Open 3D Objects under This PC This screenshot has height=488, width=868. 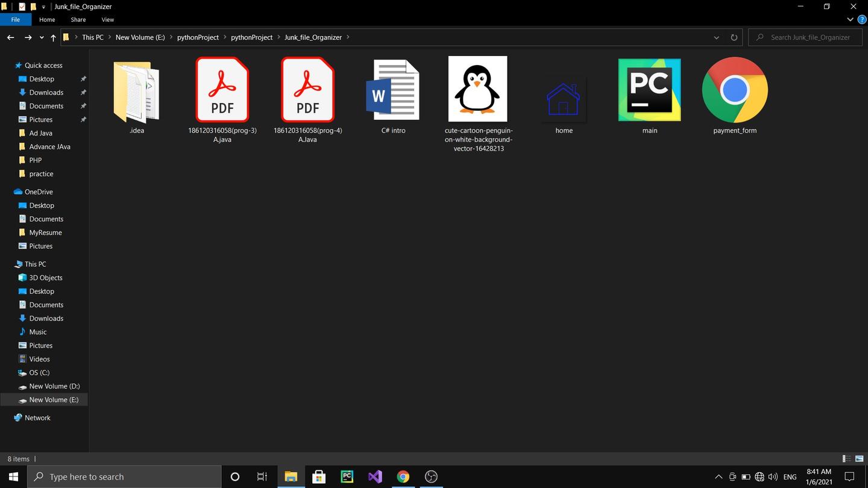point(46,278)
